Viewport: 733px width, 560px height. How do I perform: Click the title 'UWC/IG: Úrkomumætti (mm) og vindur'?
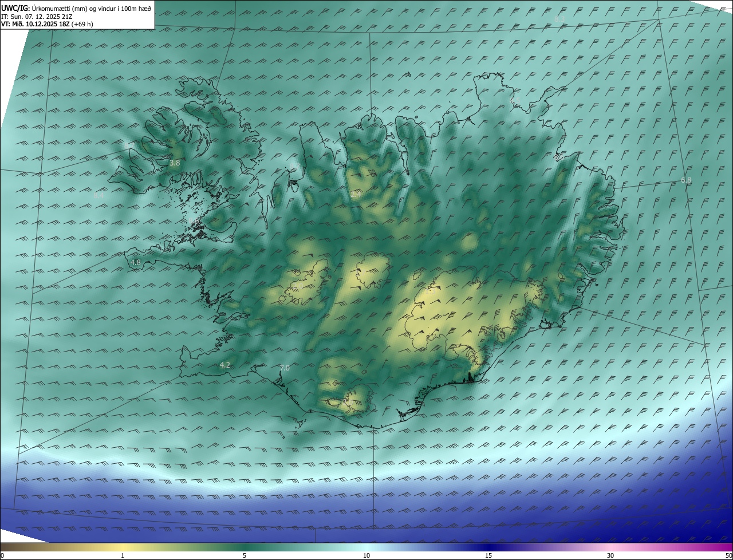76,7
